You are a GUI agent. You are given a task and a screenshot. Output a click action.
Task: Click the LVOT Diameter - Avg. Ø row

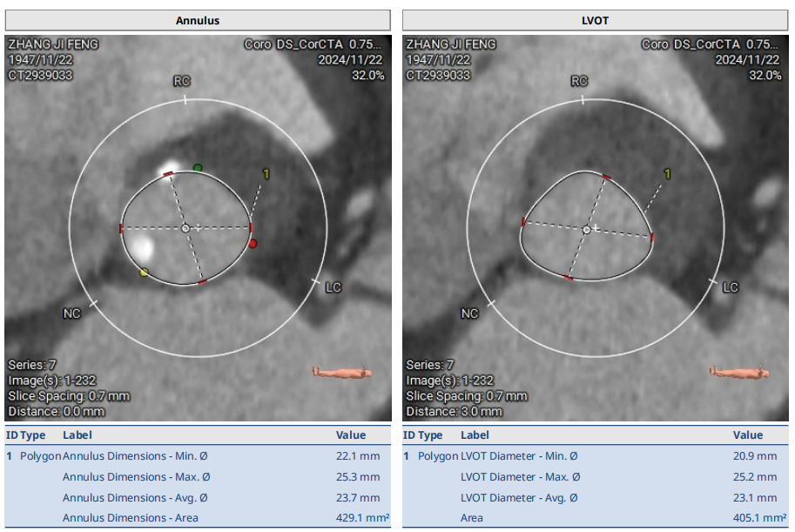point(596,497)
